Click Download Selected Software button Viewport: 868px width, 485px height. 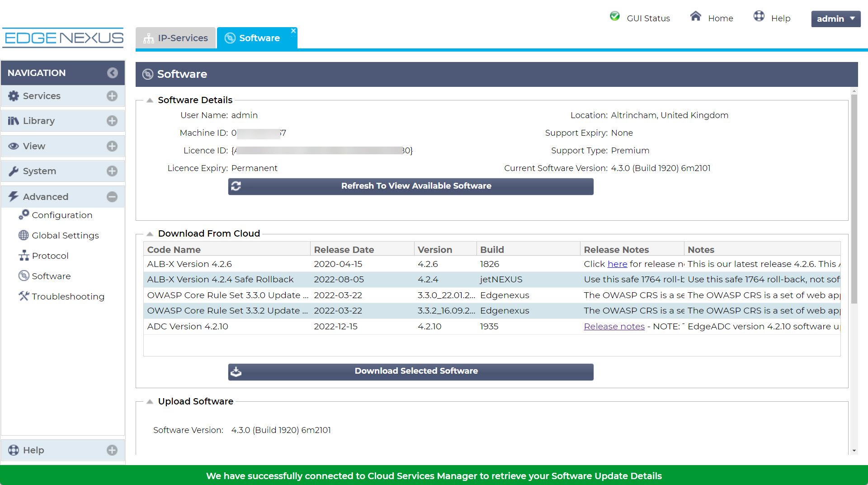coord(410,372)
